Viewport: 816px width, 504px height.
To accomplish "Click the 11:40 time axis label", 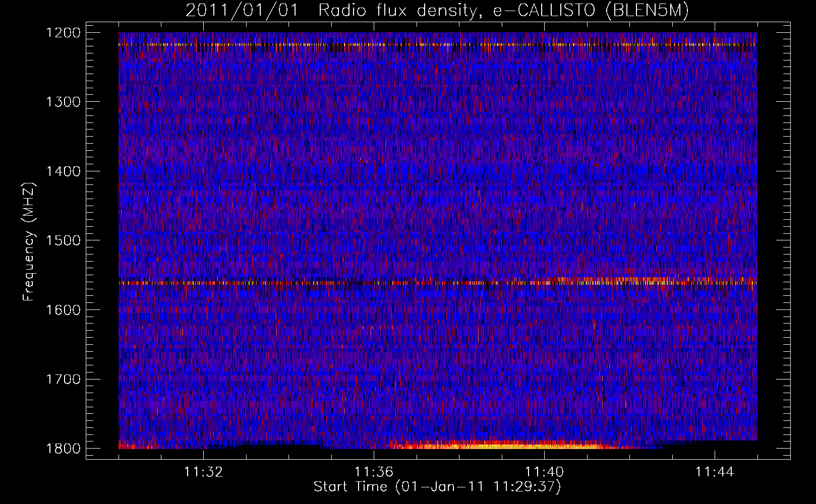I will [544, 472].
